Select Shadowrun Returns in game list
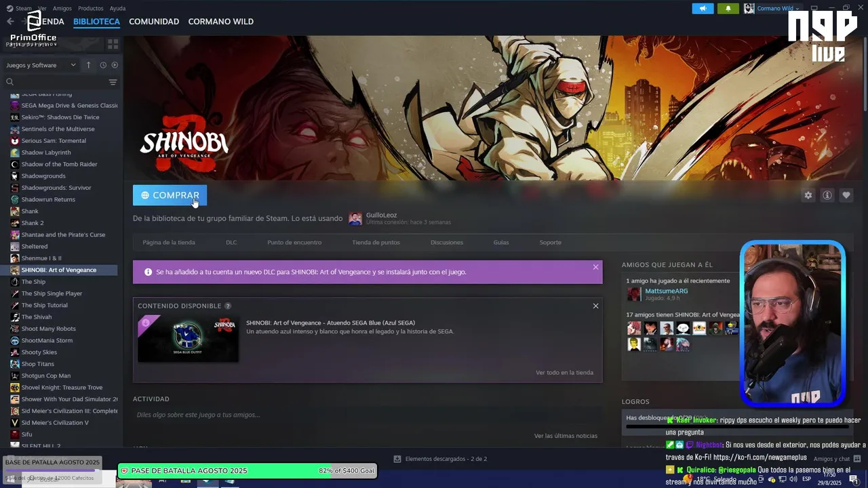Screen dimensions: 868x488 point(48,199)
